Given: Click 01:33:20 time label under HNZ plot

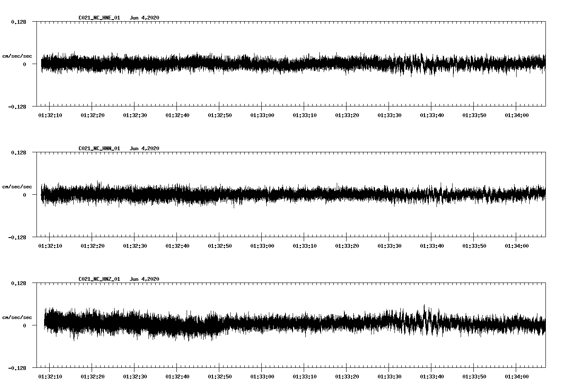Looking at the screenshot, I should coord(347,377).
